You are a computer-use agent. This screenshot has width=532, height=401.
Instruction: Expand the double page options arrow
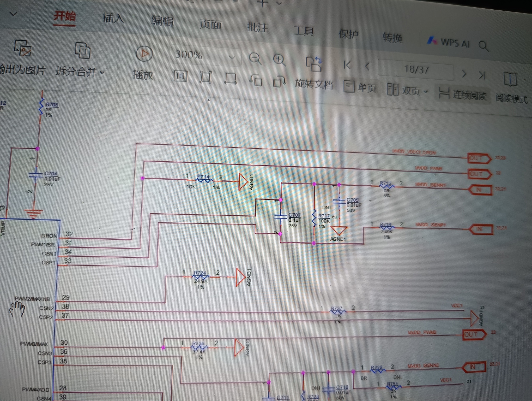tap(426, 92)
